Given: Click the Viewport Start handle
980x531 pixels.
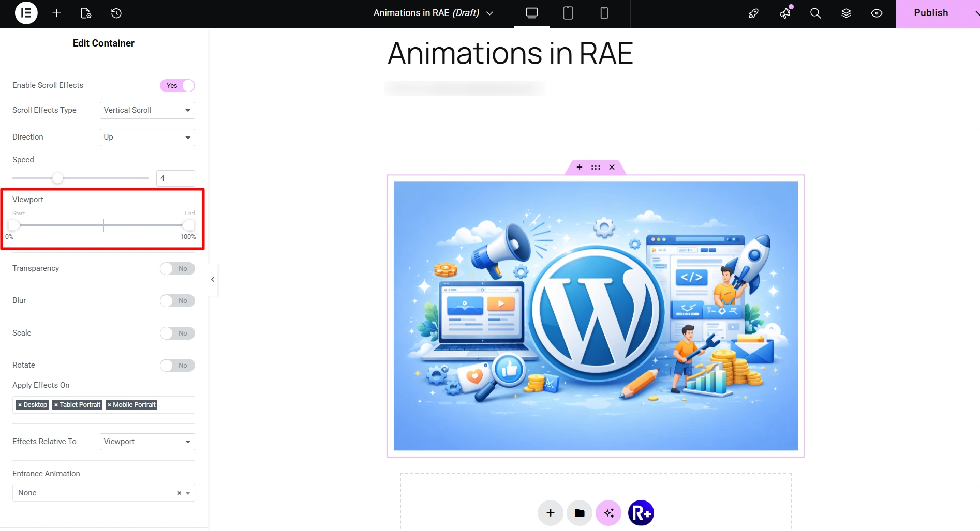Looking at the screenshot, I should click(14, 225).
